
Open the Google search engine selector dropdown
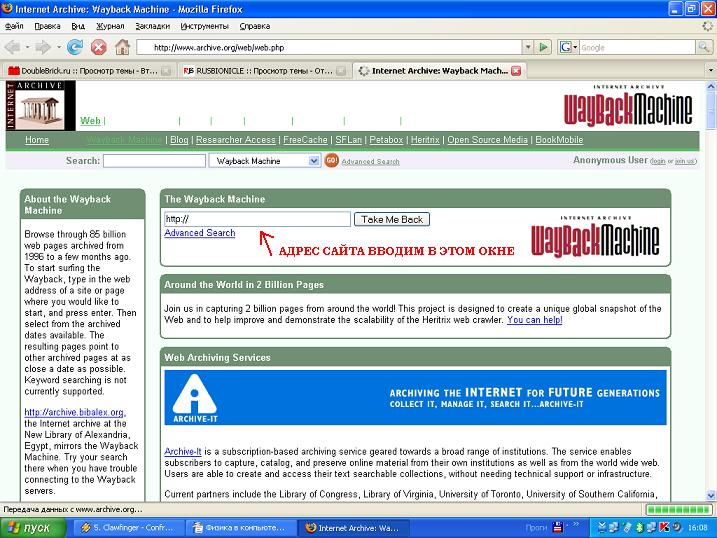point(567,47)
